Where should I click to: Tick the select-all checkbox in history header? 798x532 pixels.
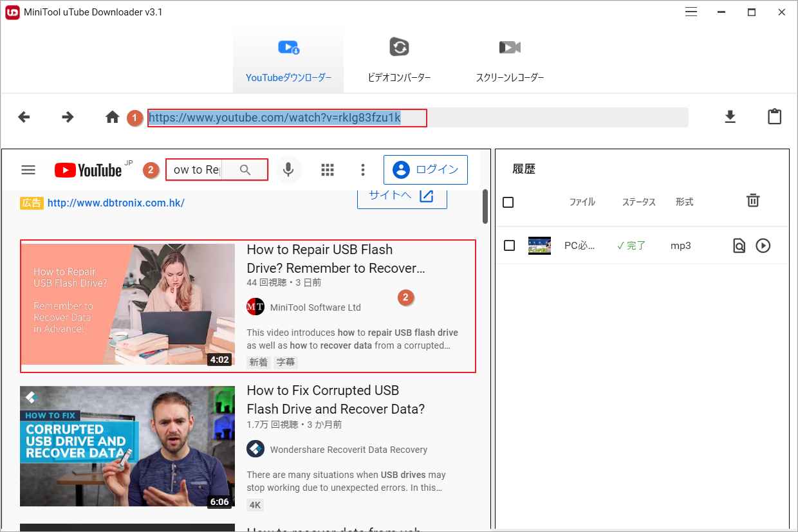(x=508, y=203)
